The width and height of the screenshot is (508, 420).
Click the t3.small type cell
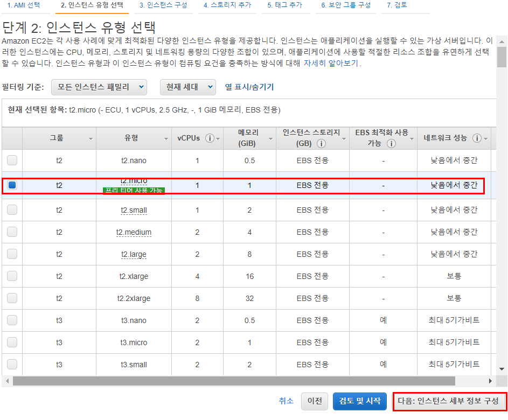[134, 365]
